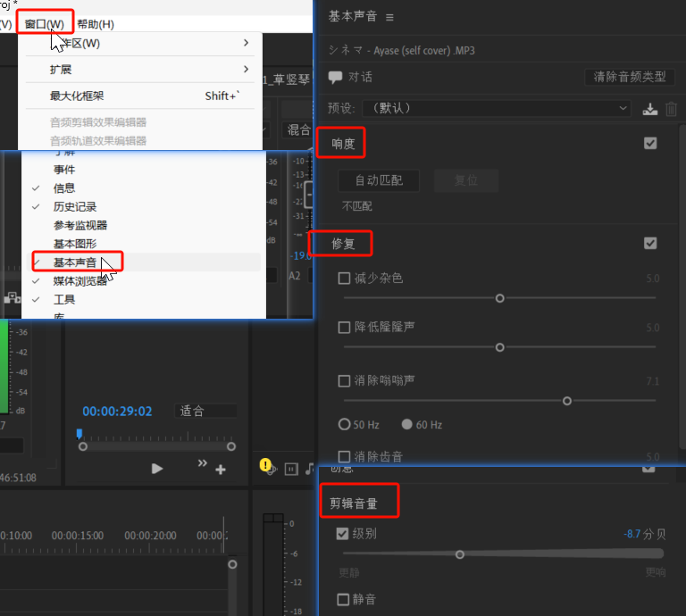686x616 pixels.
Task: Delete preset with the trash icon
Action: click(x=671, y=108)
